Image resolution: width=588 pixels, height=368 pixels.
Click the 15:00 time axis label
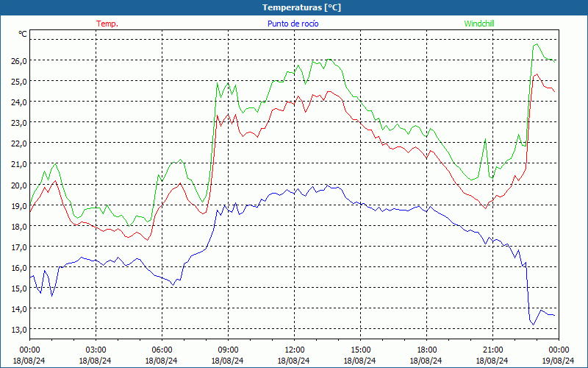point(360,350)
